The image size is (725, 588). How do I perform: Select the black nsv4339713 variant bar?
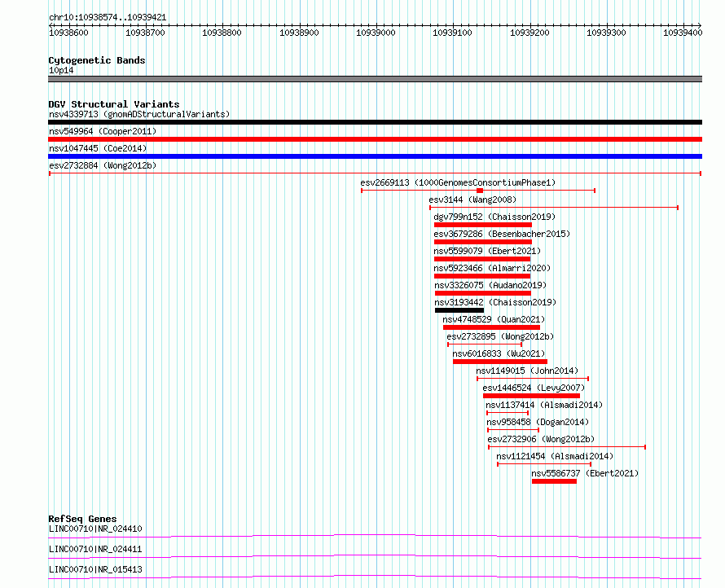click(x=375, y=122)
